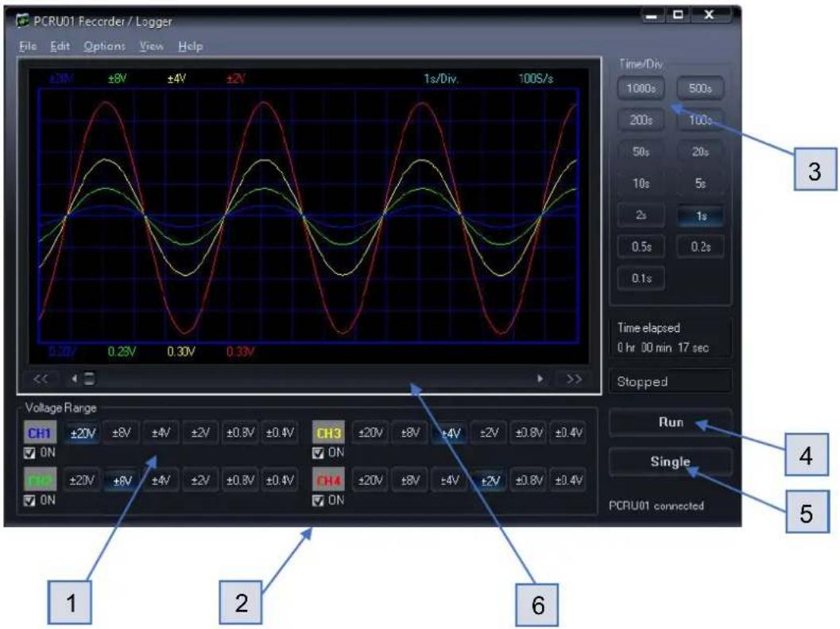Viewport: 840px width, 629px height.
Task: Choose ±4V for channel CH3
Action: pos(450,433)
